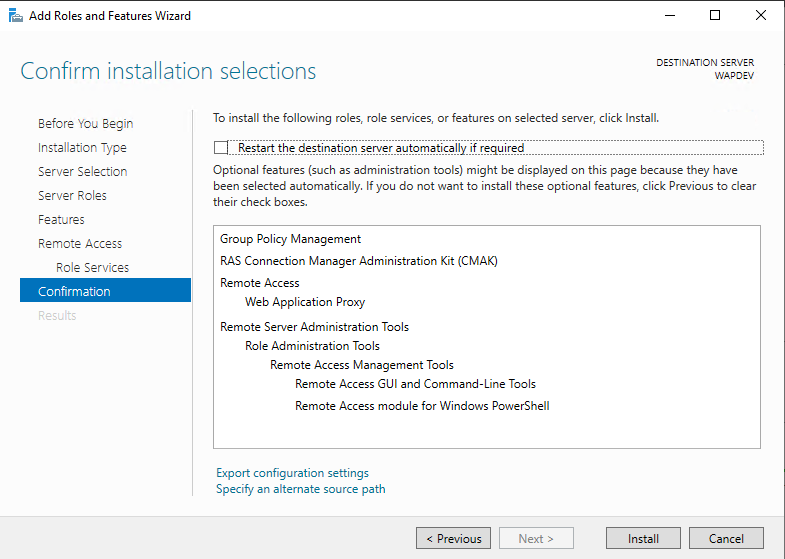Click the WAPDEV destination server name

click(x=734, y=76)
